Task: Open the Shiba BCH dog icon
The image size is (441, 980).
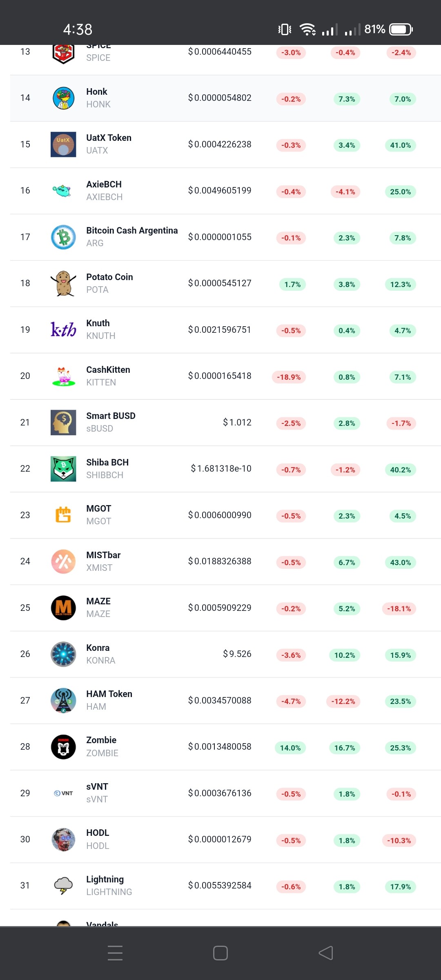Action: [63, 469]
